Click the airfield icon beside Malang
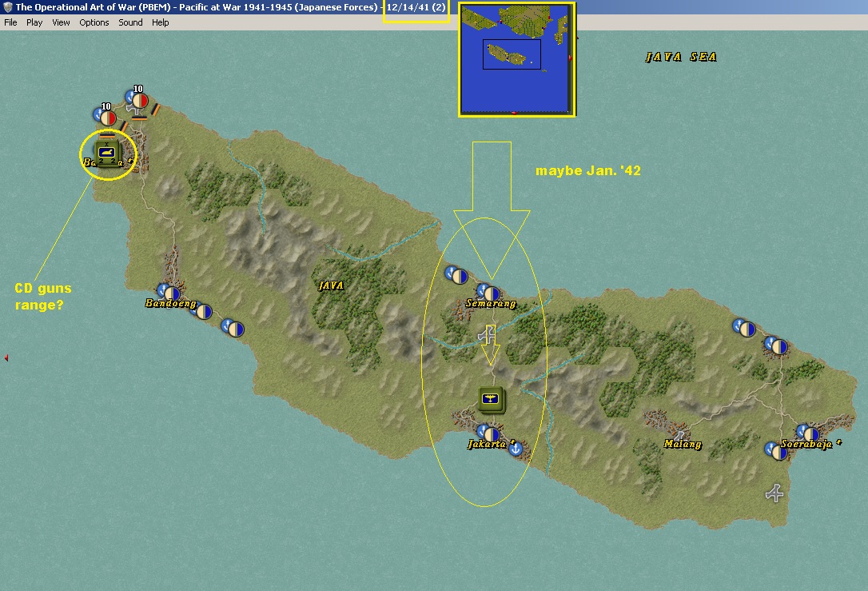 coord(679,436)
